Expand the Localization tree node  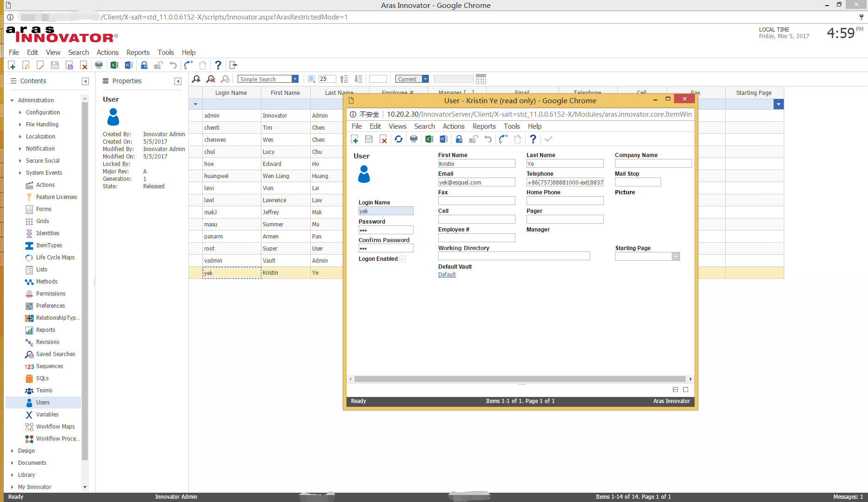pyautogui.click(x=20, y=137)
